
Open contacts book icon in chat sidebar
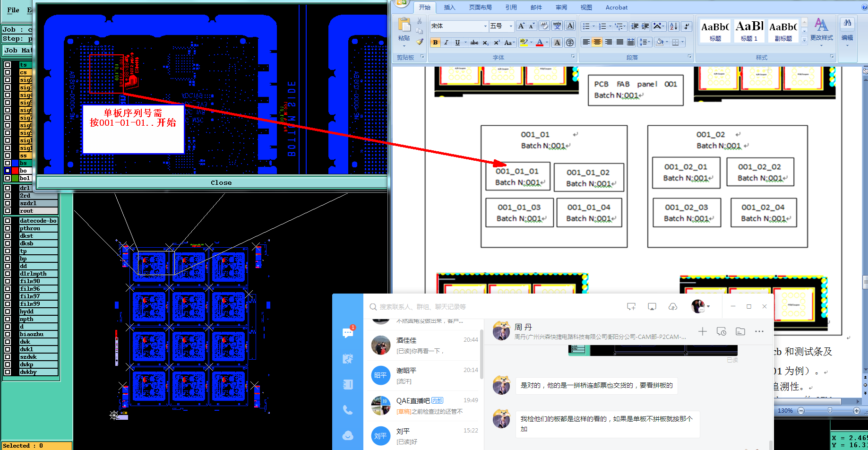click(x=348, y=384)
